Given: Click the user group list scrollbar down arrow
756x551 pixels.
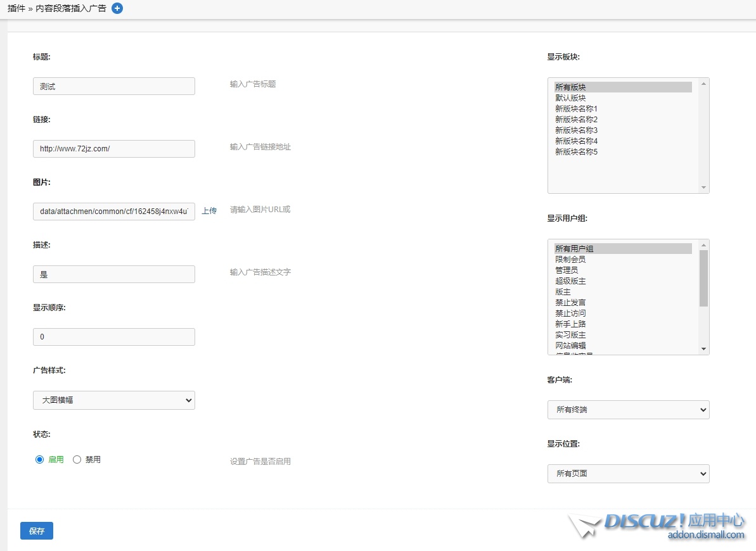Looking at the screenshot, I should pyautogui.click(x=703, y=349).
